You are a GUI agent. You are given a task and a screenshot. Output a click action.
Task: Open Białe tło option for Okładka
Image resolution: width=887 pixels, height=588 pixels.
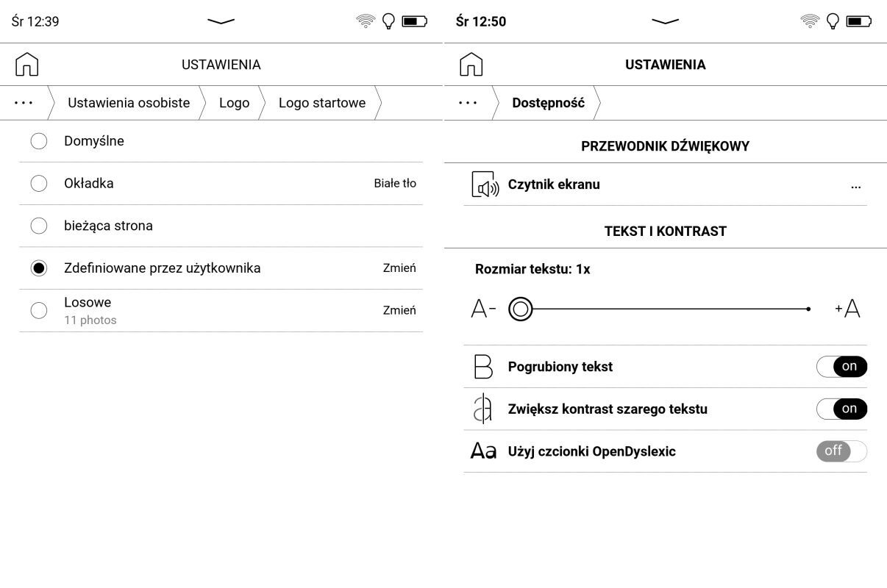click(x=394, y=184)
